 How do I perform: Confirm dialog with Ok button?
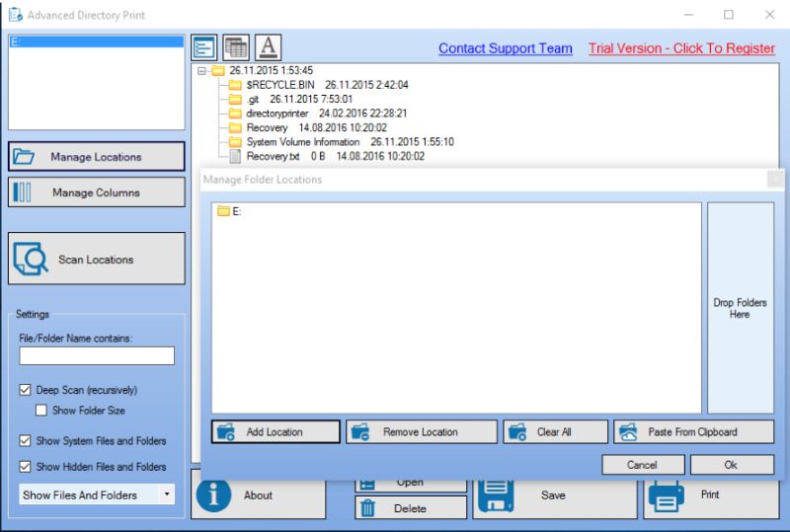[x=732, y=465]
